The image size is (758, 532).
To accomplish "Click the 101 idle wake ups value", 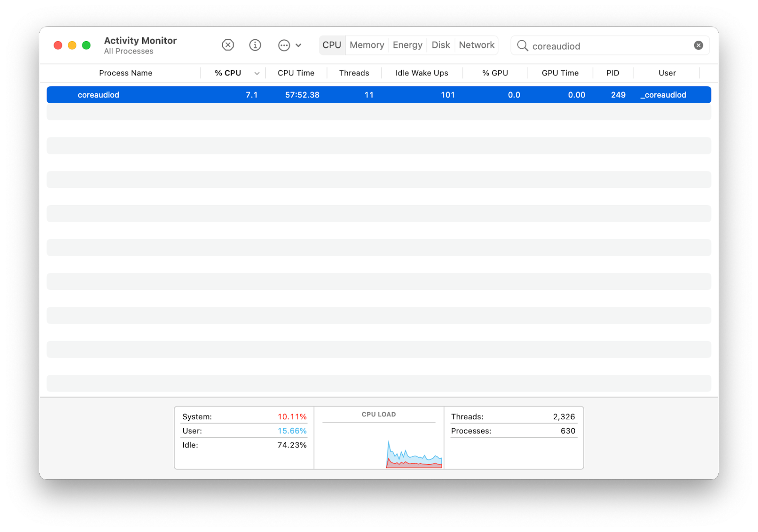I will (x=448, y=95).
